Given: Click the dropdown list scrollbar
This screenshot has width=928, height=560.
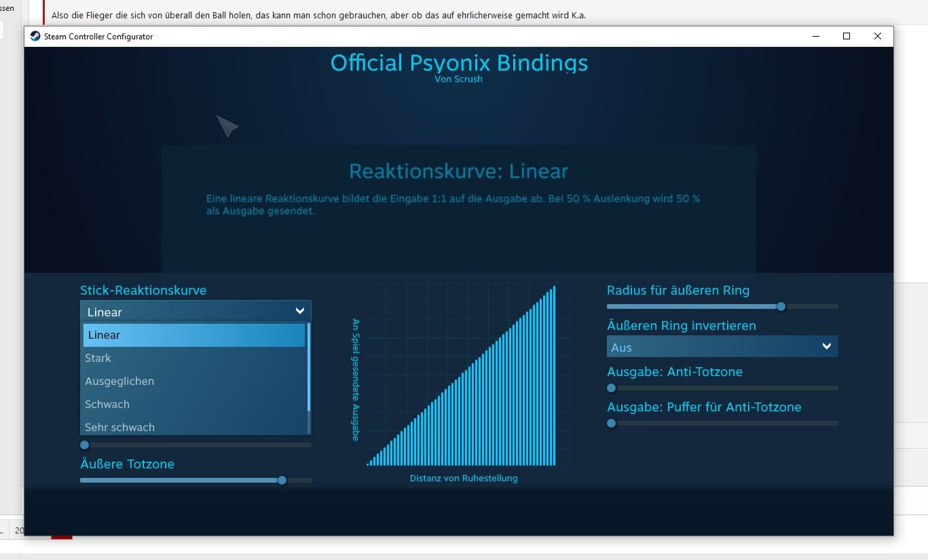Looking at the screenshot, I should [x=309, y=367].
